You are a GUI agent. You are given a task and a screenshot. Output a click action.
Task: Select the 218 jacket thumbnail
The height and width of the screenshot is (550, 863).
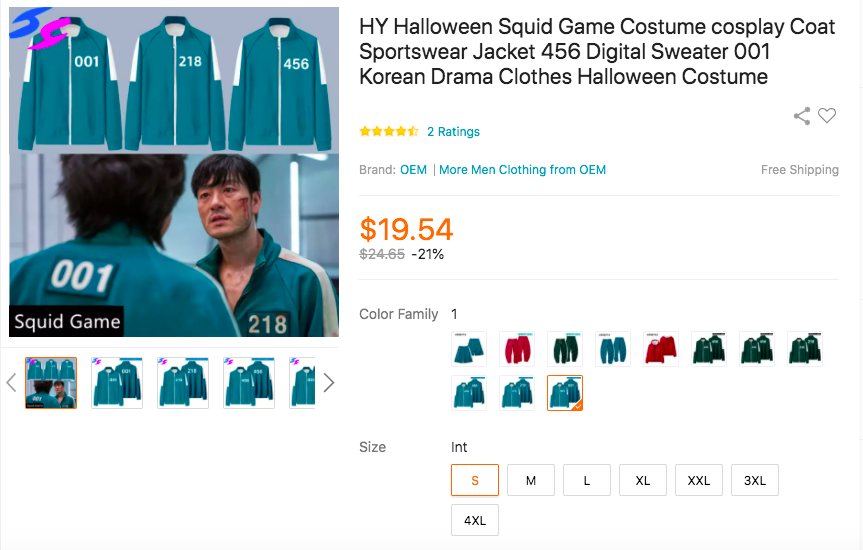tap(183, 383)
